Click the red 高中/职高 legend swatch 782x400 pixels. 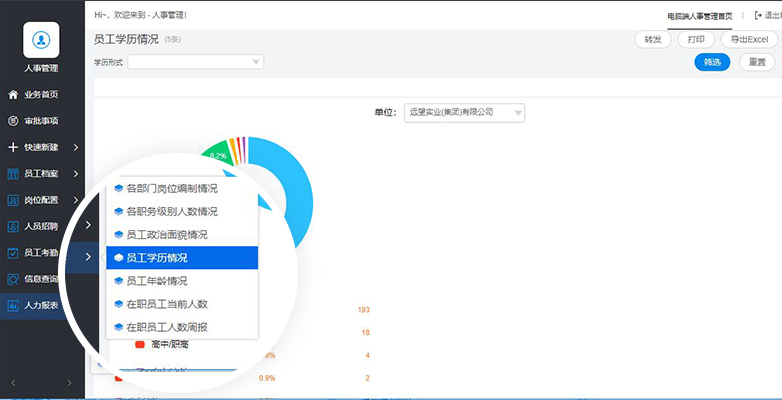140,345
